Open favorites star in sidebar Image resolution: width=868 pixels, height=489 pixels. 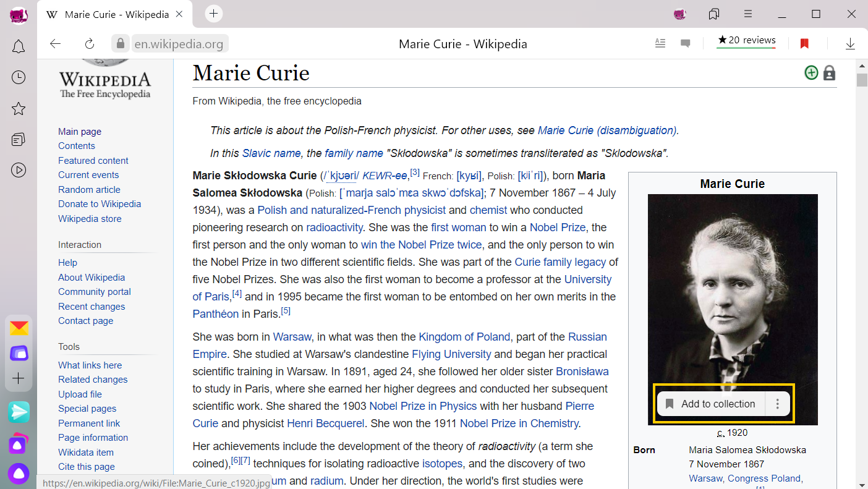[x=19, y=109]
